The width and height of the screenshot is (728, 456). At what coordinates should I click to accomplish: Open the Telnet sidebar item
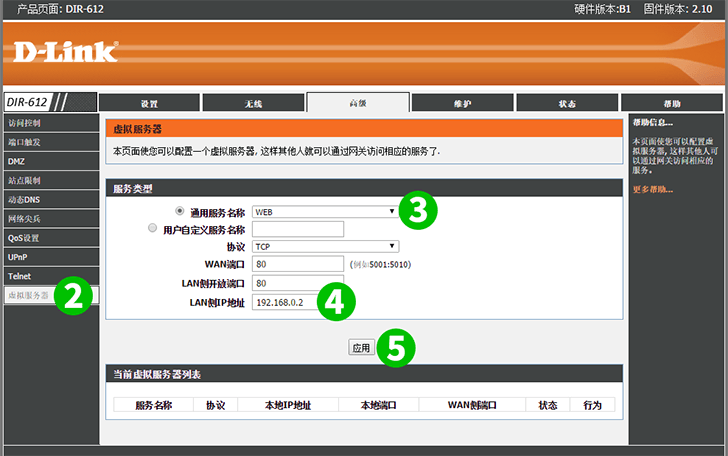(51, 276)
